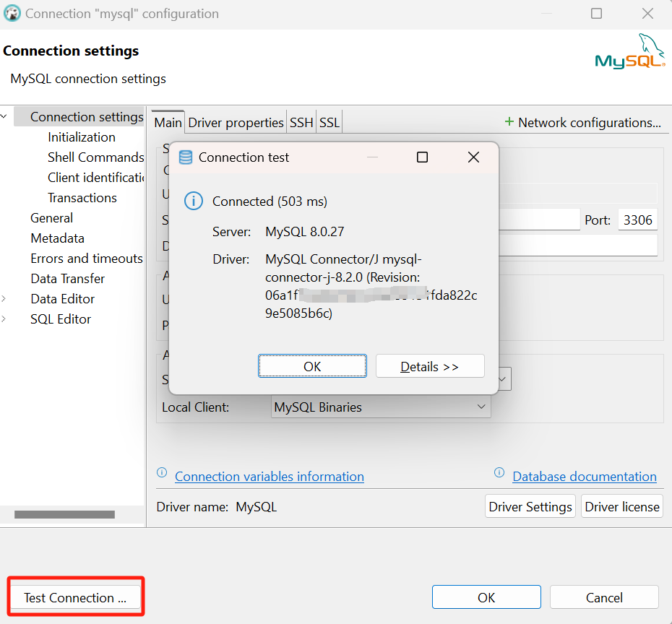The width and height of the screenshot is (672, 624).
Task: Open Database documentation link
Action: pyautogui.click(x=585, y=476)
